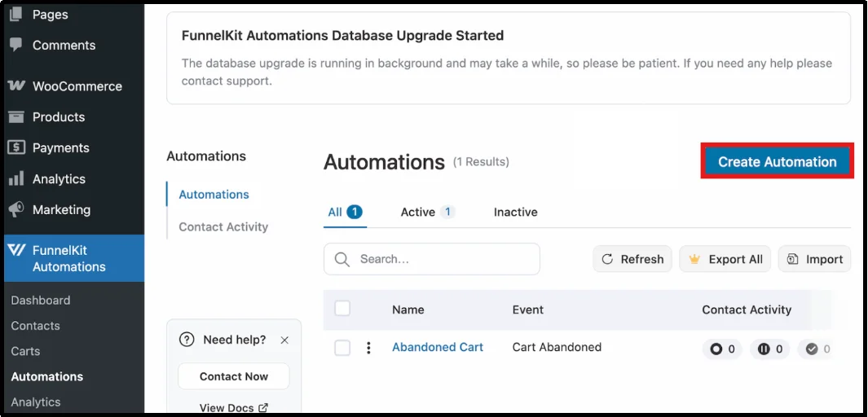Open the Pages menu item
This screenshot has width=868, height=417.
(x=50, y=15)
